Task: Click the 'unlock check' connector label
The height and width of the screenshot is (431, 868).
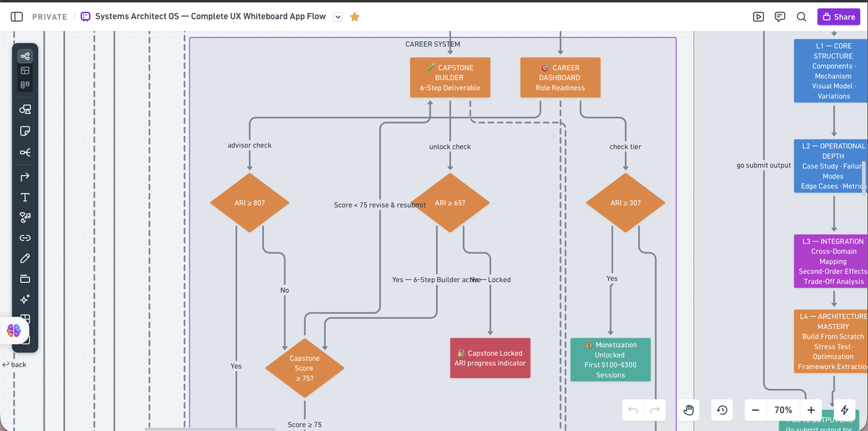Action: pyautogui.click(x=450, y=147)
